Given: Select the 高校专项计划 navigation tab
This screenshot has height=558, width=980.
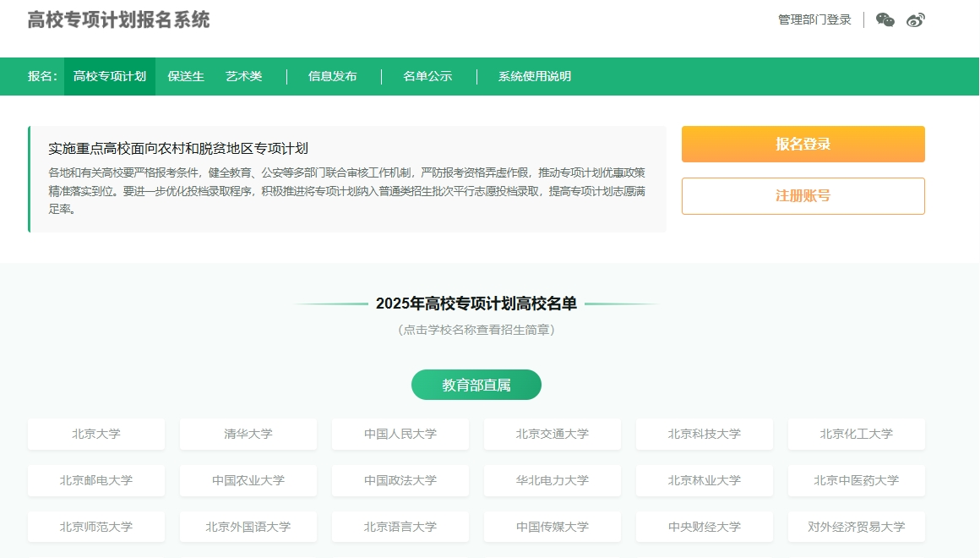Looking at the screenshot, I should (x=110, y=76).
